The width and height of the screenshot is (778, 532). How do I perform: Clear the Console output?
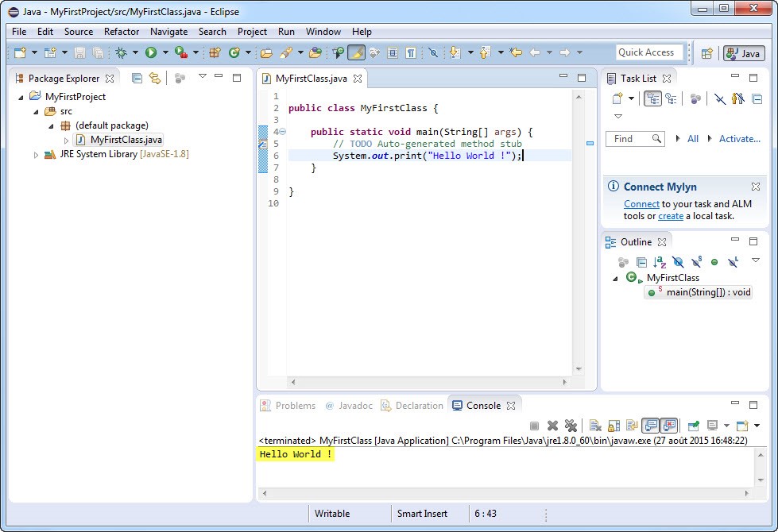click(x=594, y=426)
